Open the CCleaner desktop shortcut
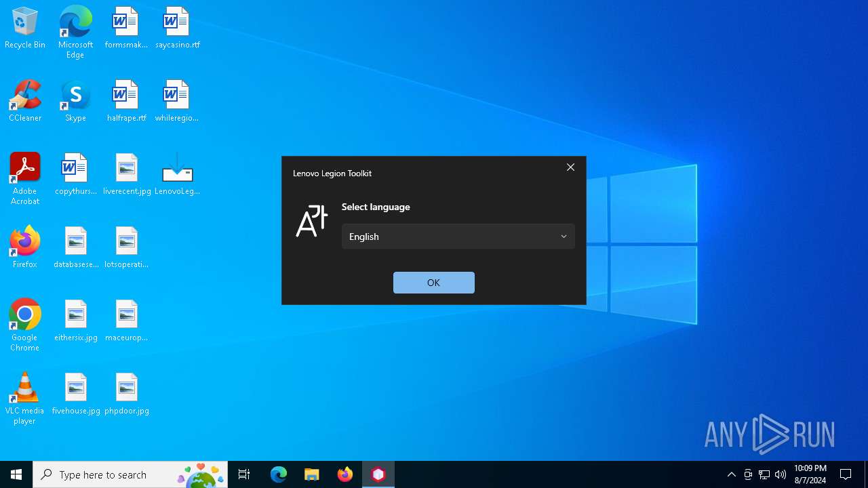 pyautogui.click(x=25, y=102)
